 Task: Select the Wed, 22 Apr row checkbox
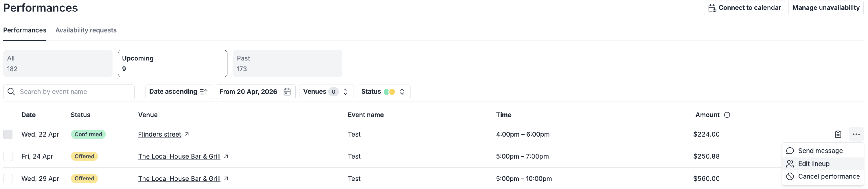(x=8, y=134)
